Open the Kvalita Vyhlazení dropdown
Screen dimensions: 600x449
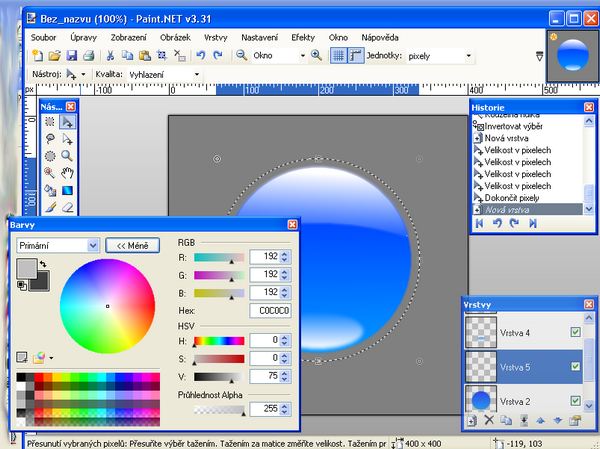[x=196, y=74]
